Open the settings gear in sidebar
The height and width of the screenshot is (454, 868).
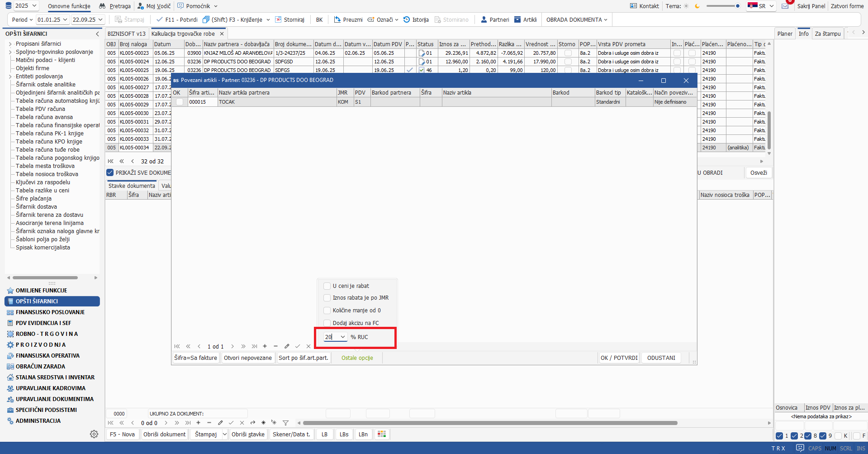coord(94,434)
